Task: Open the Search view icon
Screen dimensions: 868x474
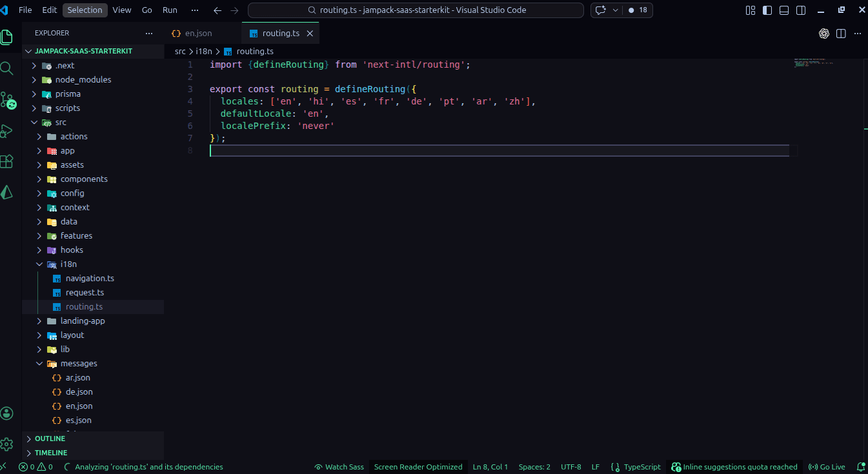Action: point(6,68)
